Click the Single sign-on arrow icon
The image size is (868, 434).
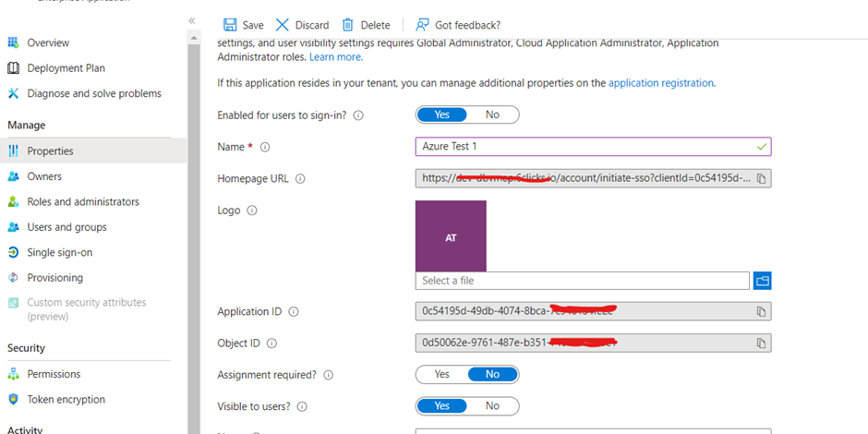(x=13, y=252)
